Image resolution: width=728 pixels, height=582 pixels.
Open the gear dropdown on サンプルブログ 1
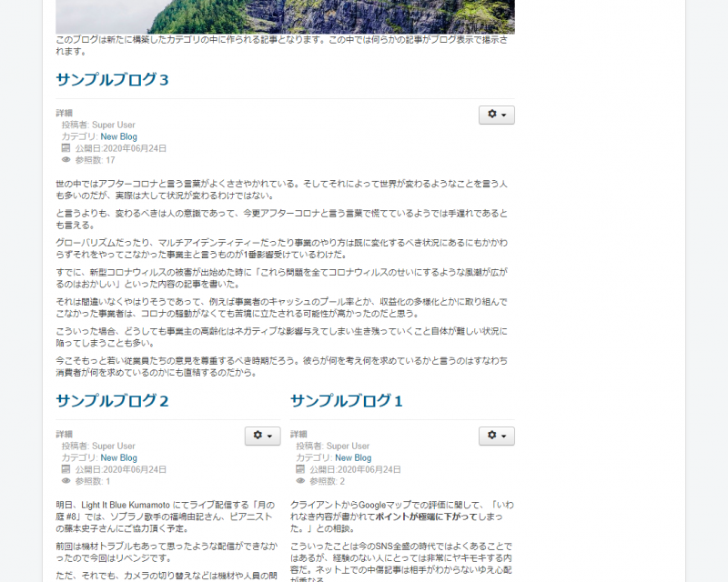[x=495, y=434]
